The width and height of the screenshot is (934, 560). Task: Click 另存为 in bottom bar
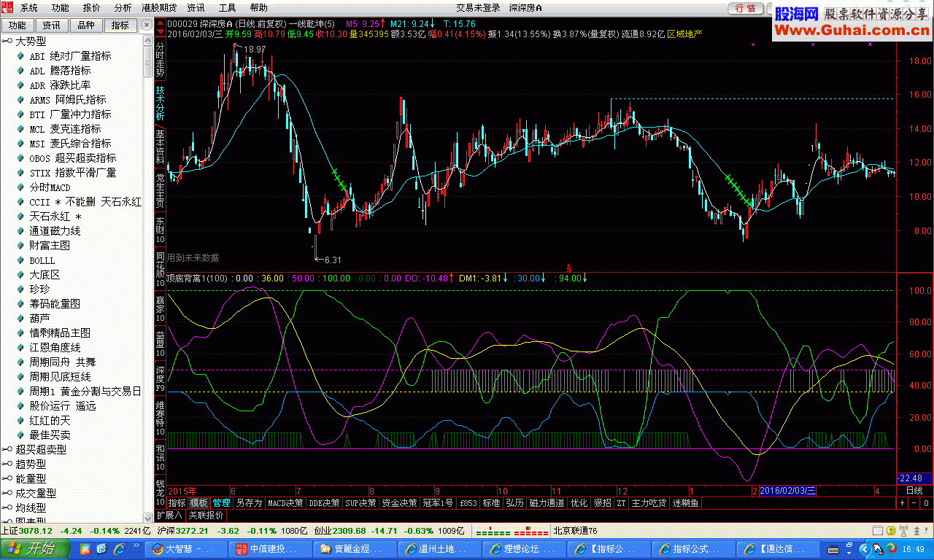[249, 503]
